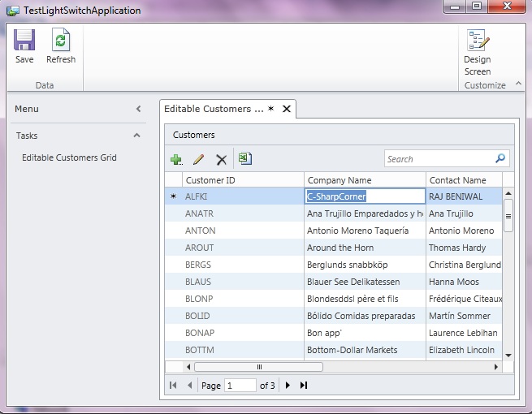Viewport: 532px width, 414px height.
Task: Click the horizontal scrollbar thumb
Action: [258, 367]
